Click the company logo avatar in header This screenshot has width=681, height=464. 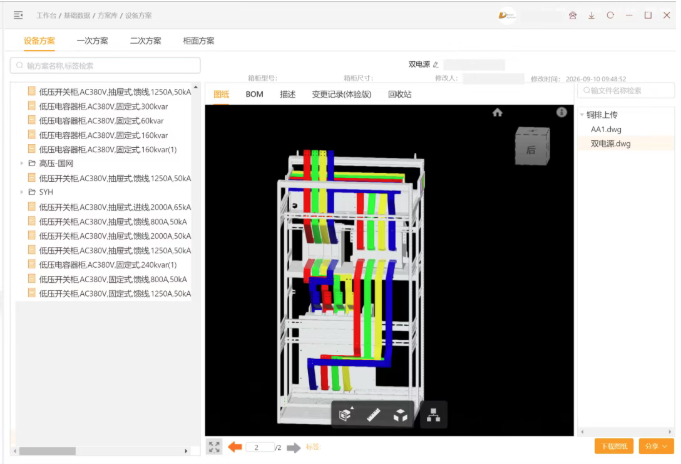point(506,16)
